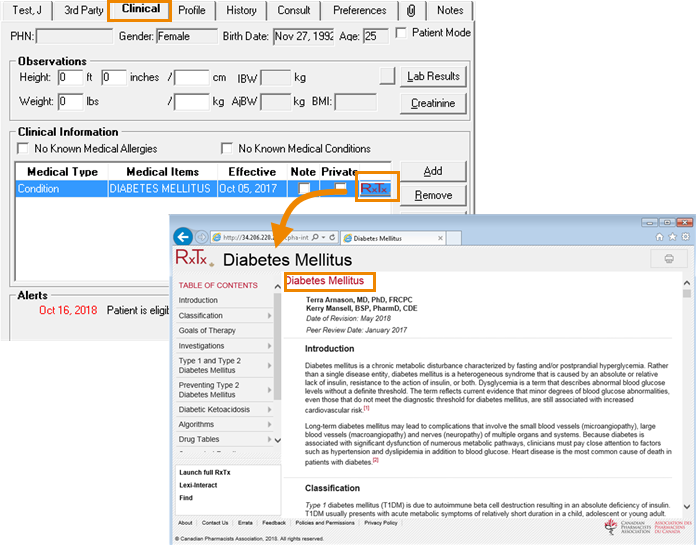The image size is (696, 547).
Task: Expand Diabetic Ketoacidosis entry
Action: tap(269, 409)
